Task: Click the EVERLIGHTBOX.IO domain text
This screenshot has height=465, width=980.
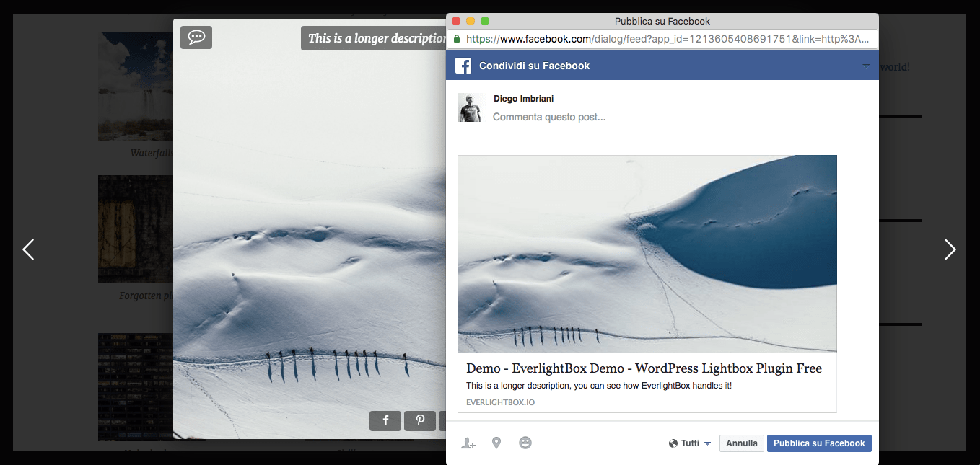Action: [x=501, y=402]
